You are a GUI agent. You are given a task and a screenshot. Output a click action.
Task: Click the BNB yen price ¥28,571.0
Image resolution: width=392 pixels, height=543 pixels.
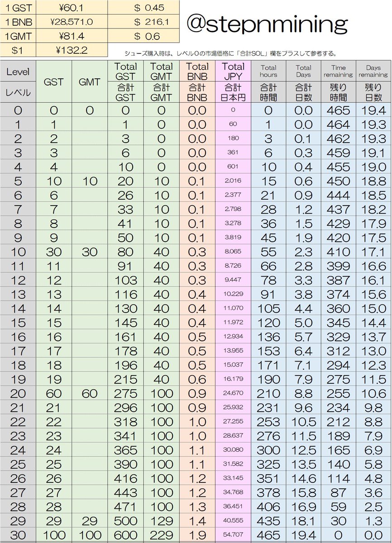(x=72, y=22)
